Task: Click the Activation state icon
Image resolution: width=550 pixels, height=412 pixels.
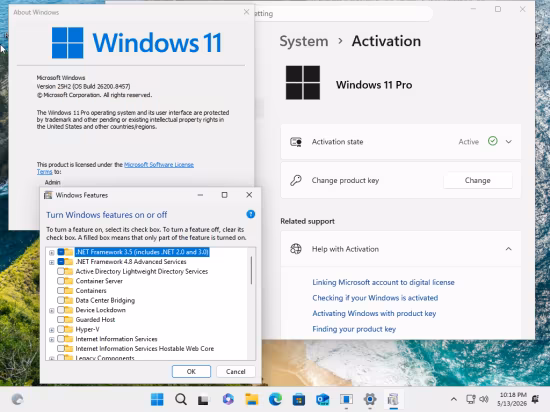Action: (296, 142)
